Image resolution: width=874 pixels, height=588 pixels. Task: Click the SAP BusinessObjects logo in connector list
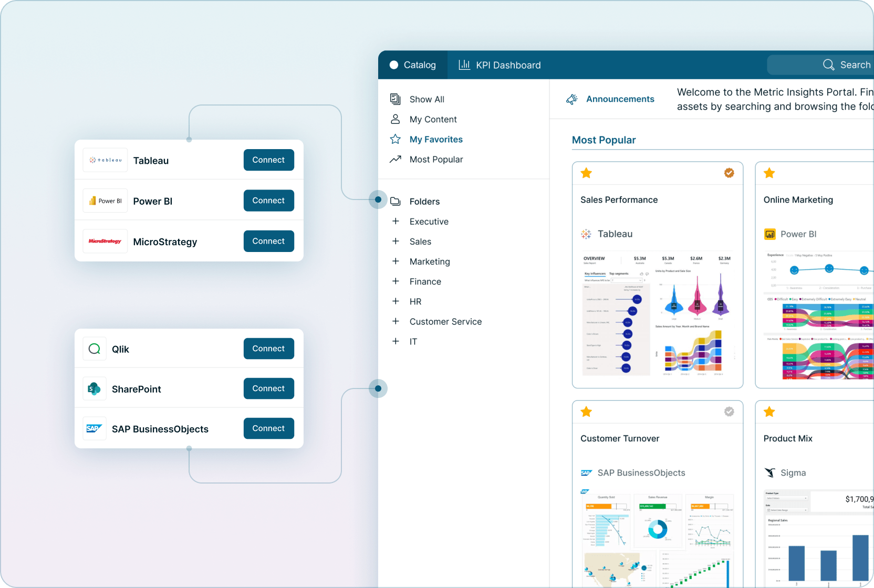(x=95, y=428)
